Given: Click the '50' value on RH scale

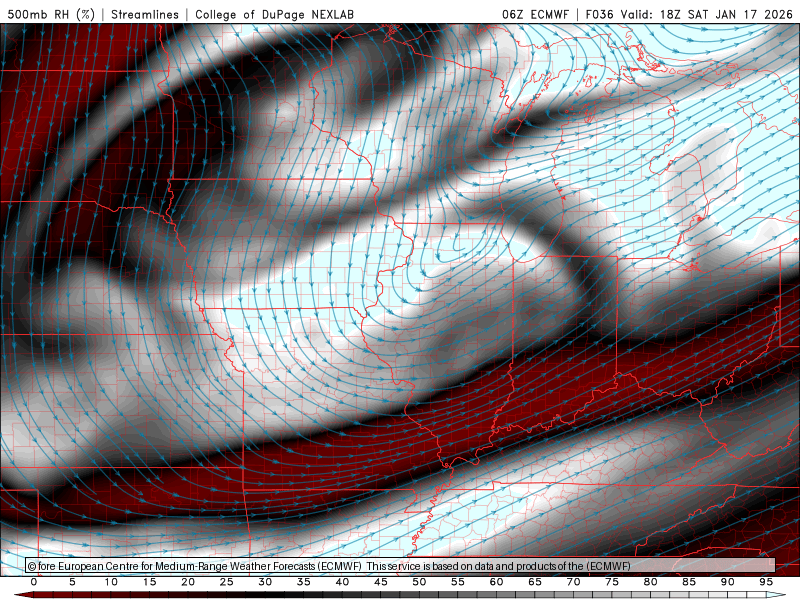Looking at the screenshot, I should coord(419,582).
